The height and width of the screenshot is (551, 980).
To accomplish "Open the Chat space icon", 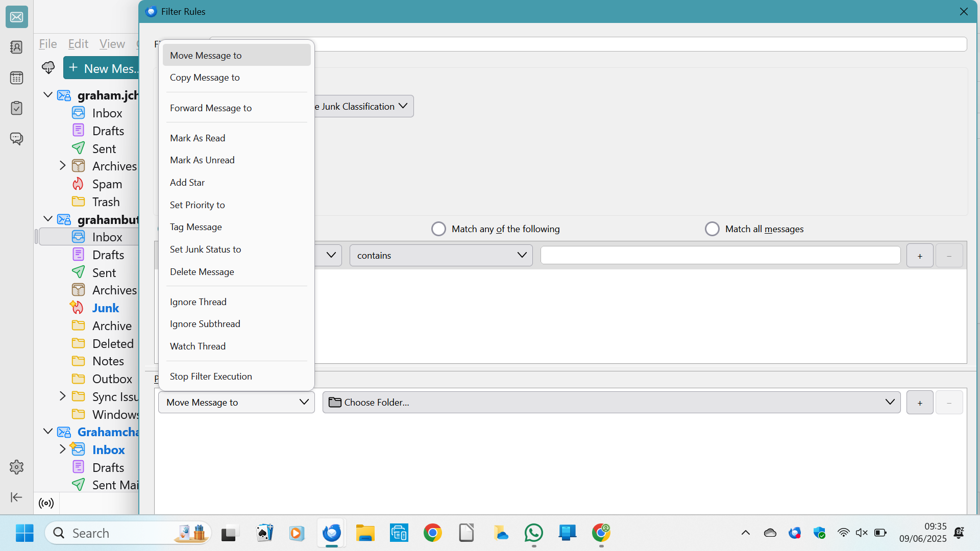I will pos(16,139).
